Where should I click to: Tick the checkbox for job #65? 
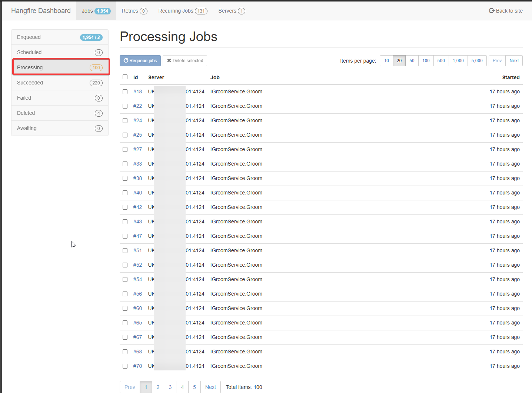click(x=125, y=323)
